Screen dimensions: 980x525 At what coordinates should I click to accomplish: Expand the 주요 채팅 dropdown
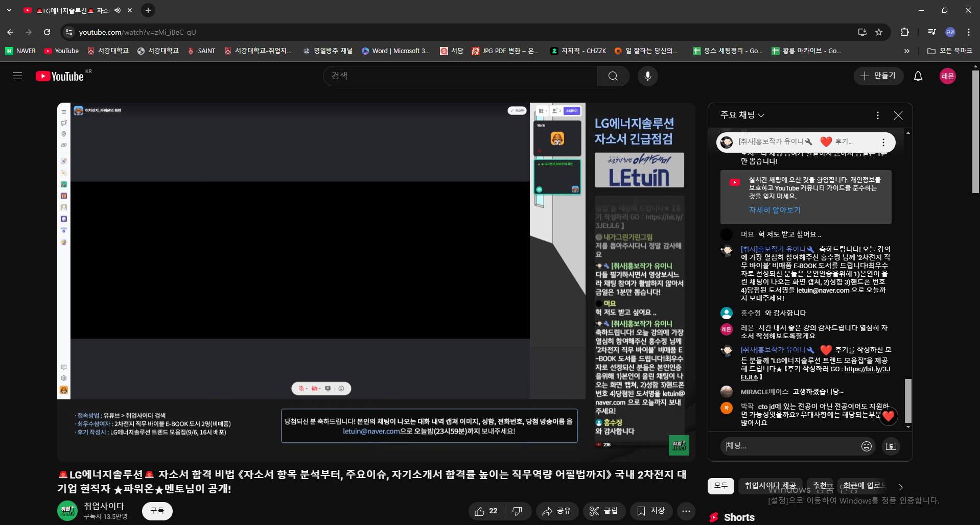click(742, 115)
